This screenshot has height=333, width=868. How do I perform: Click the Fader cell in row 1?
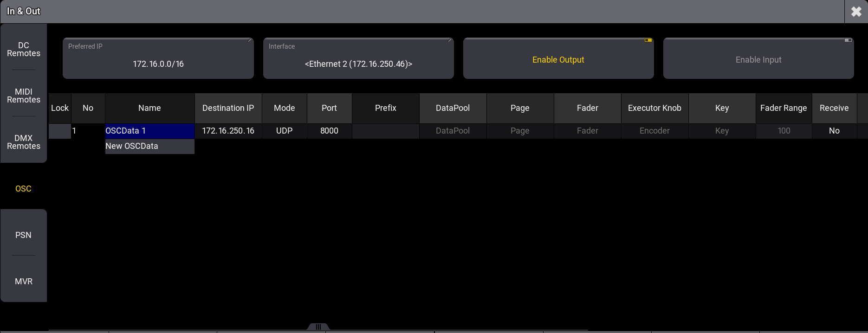[588, 131]
